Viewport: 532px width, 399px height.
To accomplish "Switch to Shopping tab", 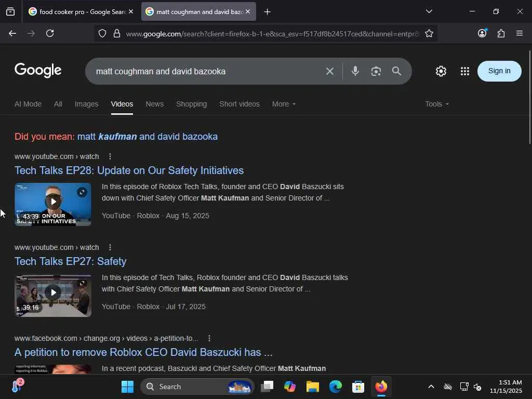I will (191, 104).
